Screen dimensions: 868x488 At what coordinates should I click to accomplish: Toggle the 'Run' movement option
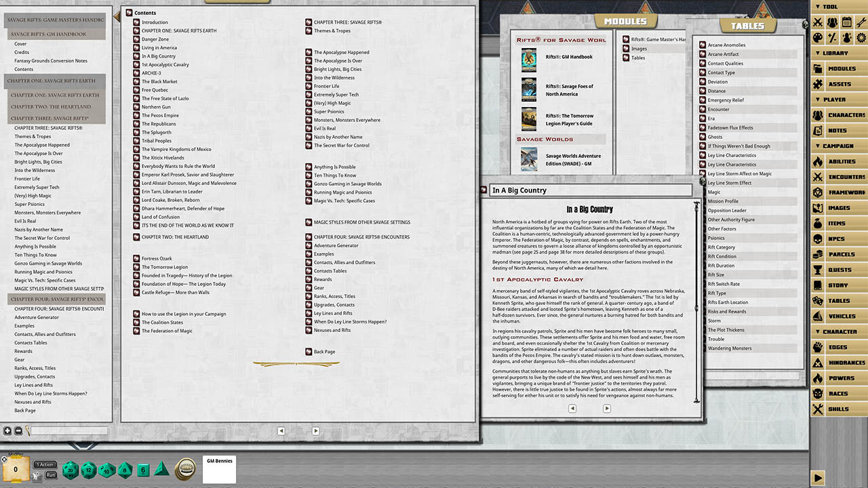click(51, 475)
